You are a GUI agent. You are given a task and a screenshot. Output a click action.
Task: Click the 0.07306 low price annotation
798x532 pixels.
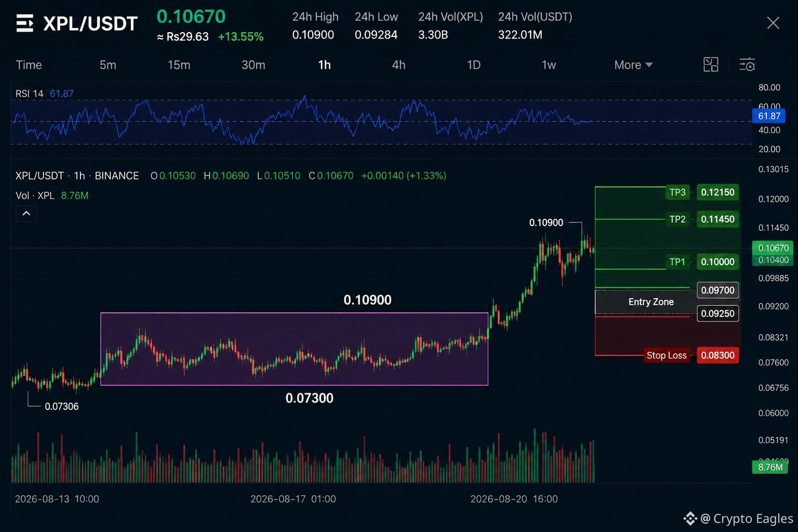tap(62, 406)
